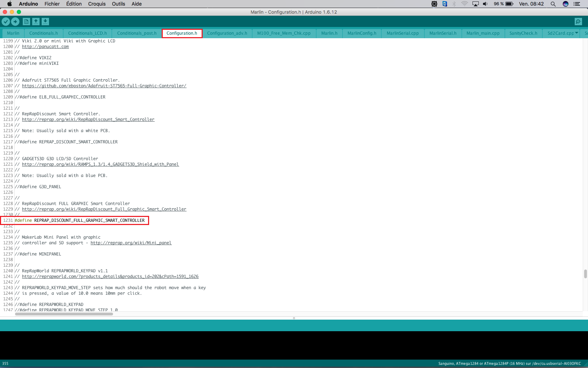The height and width of the screenshot is (368, 588).
Task: Open the Édition menu
Action: (x=74, y=4)
